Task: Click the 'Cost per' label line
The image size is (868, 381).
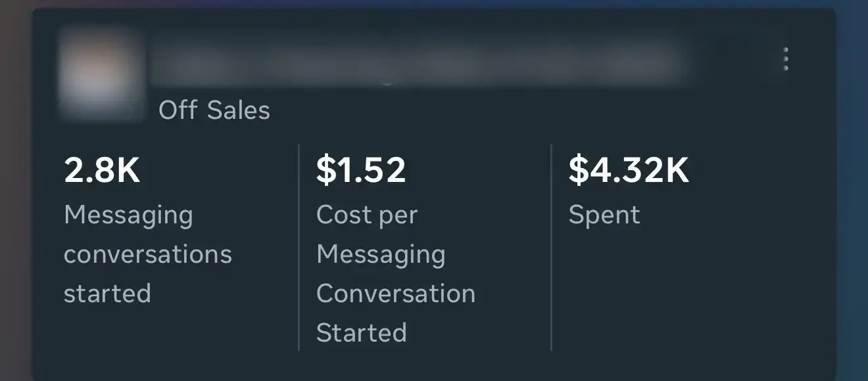Action: [367, 216]
